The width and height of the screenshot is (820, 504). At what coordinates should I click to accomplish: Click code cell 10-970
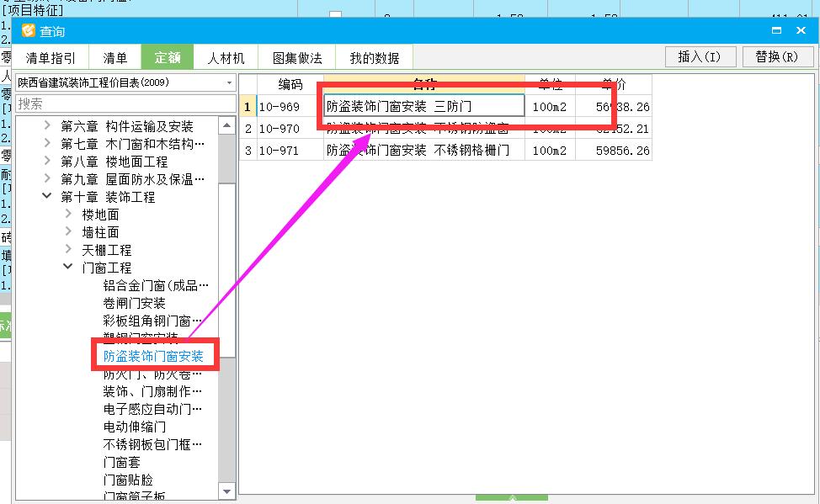(x=290, y=129)
